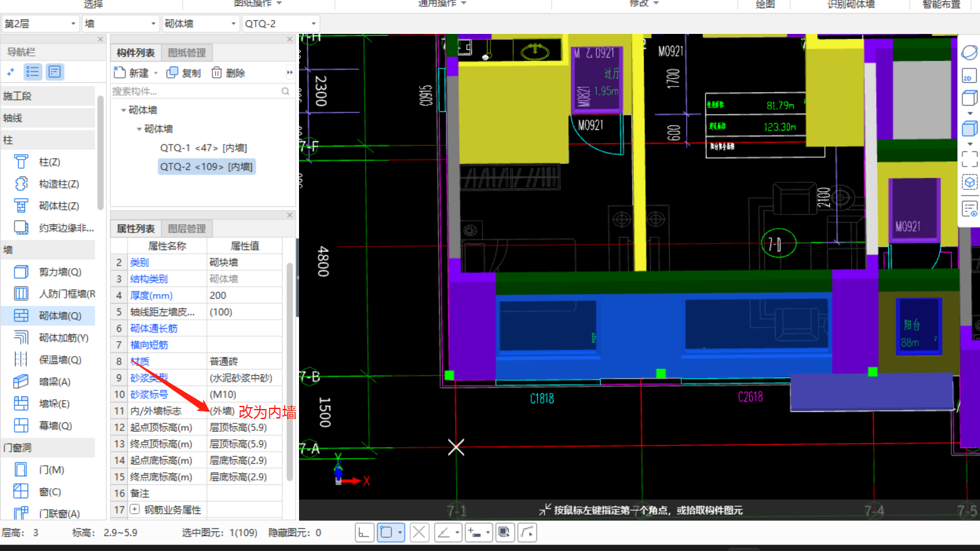Show more component list toolbar options
The image size is (980, 551).
[290, 73]
